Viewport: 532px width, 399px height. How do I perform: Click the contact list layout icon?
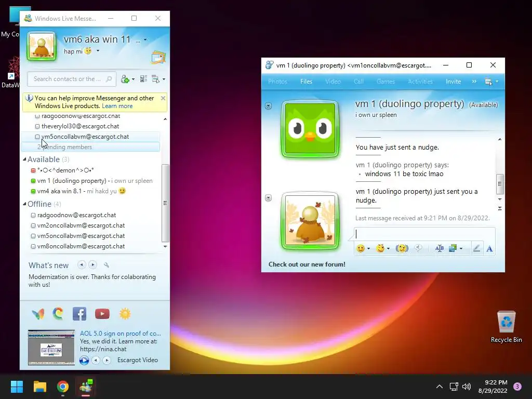tap(143, 79)
